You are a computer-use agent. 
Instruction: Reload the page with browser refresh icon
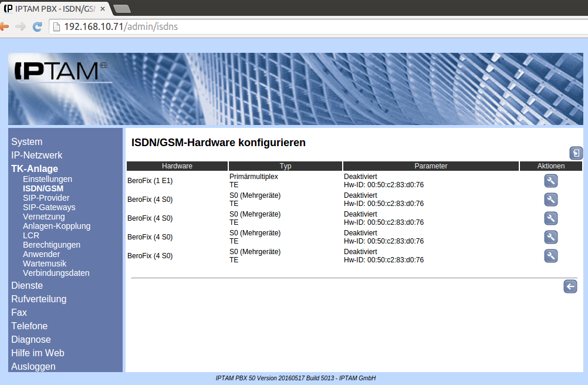point(37,26)
